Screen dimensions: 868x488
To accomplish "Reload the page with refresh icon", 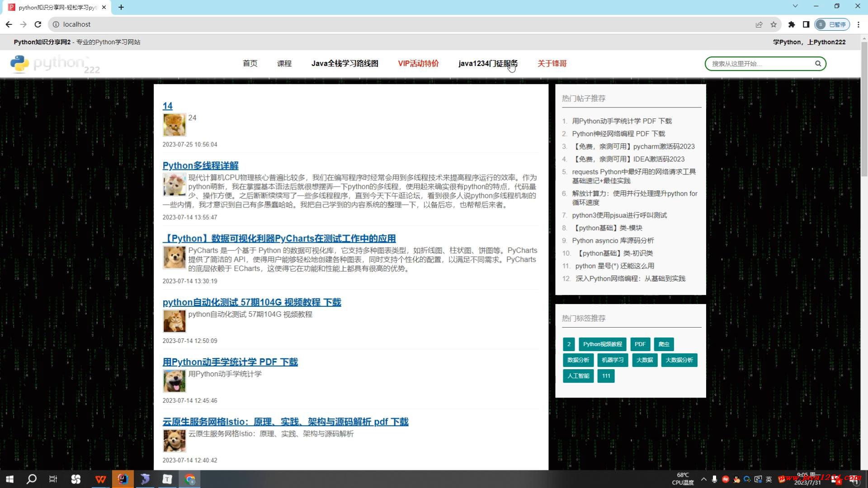I will tap(38, 24).
